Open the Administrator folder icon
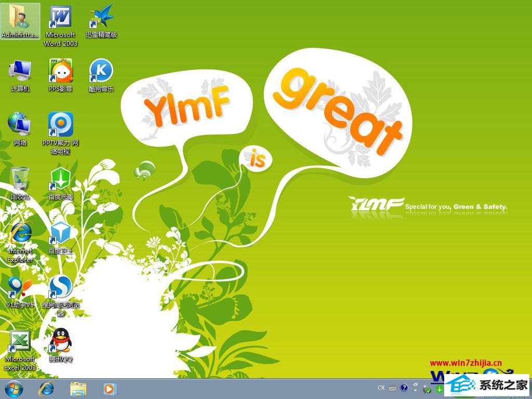 click(20, 21)
